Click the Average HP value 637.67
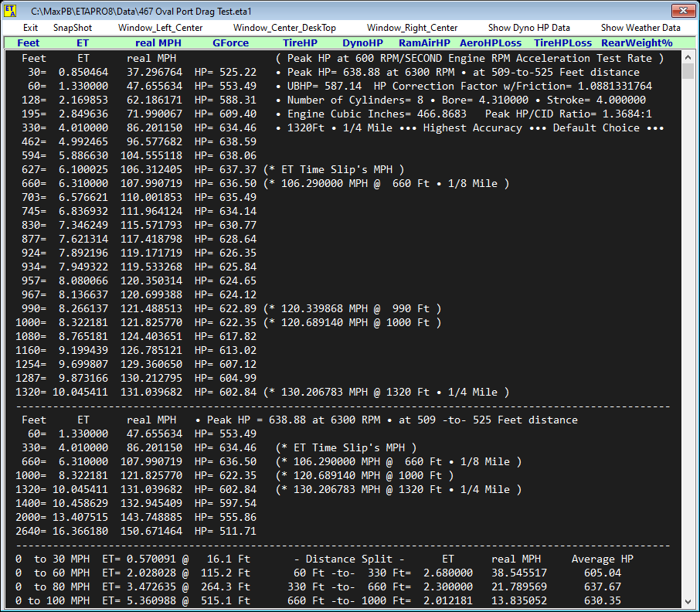This screenshot has height=612, width=700. 602,586
